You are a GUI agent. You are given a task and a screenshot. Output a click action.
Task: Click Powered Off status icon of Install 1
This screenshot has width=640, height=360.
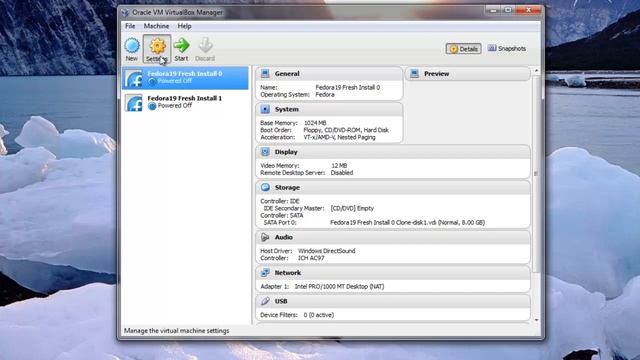pyautogui.click(x=152, y=106)
